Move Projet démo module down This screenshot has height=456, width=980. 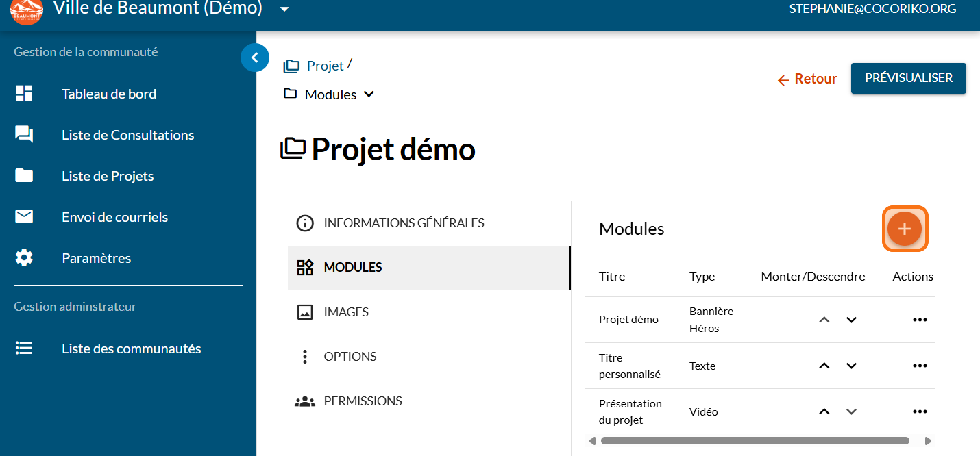point(851,320)
